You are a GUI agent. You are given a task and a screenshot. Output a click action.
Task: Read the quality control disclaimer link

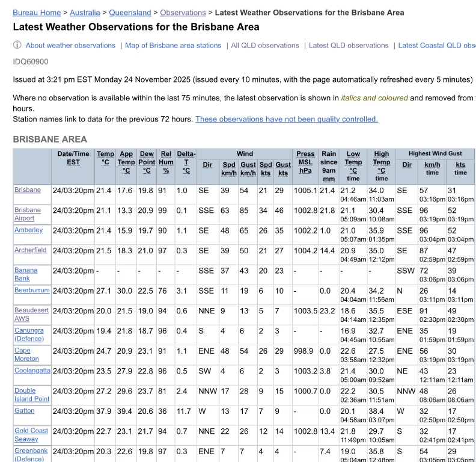pos(287,119)
